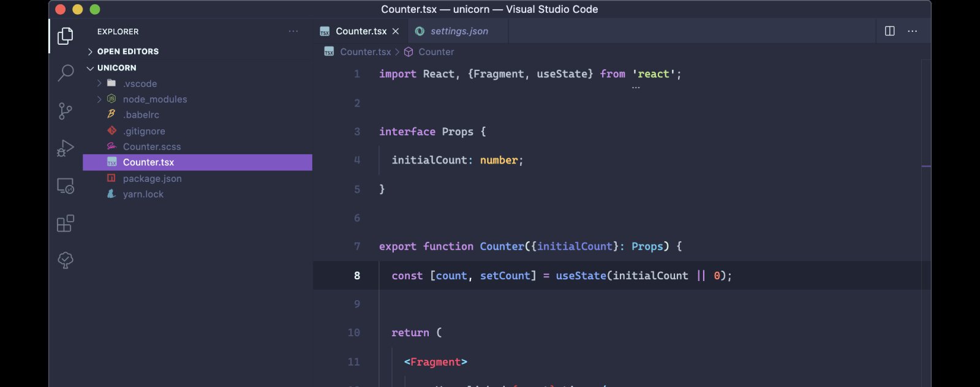Click the Counter symbol breadcrumb item
The image size is (980, 387).
(x=436, y=52)
